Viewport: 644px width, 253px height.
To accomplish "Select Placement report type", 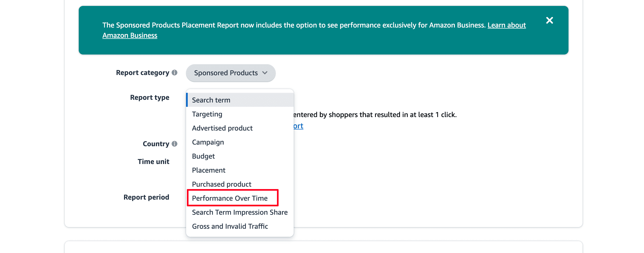I will pos(208,170).
